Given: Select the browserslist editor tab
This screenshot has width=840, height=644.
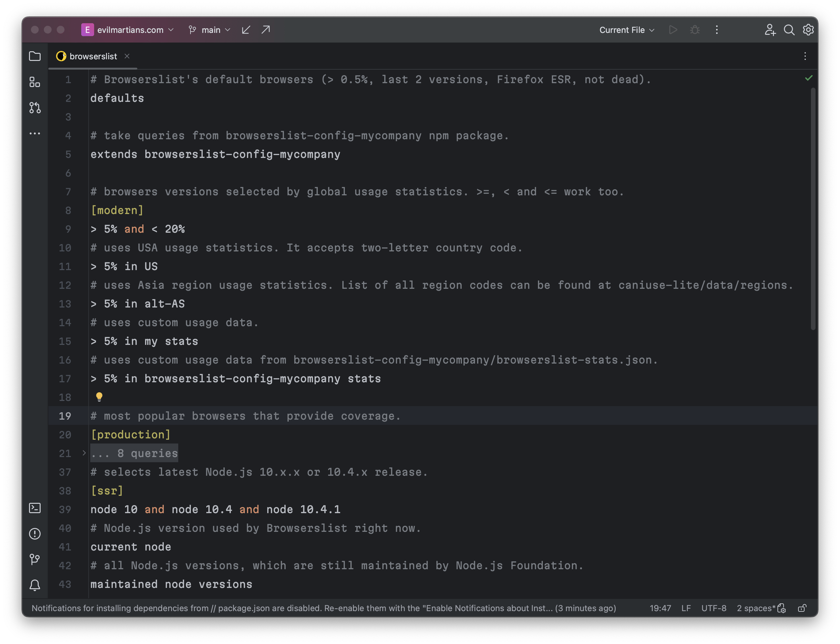Looking at the screenshot, I should pyautogui.click(x=93, y=56).
